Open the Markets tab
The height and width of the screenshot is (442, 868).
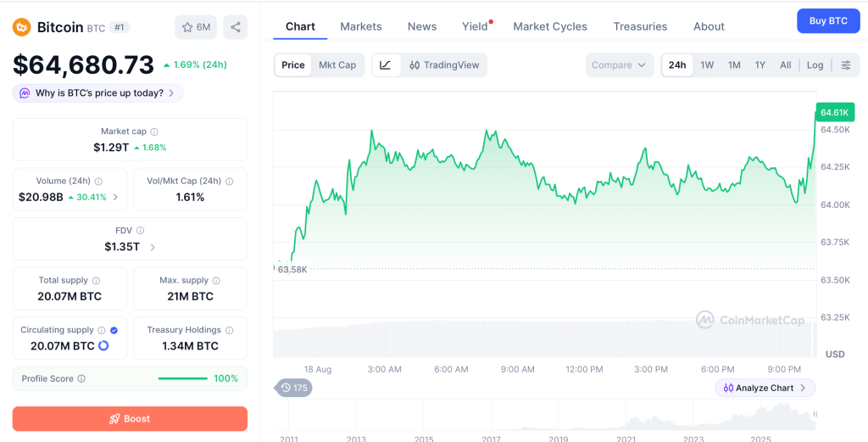pos(361,26)
